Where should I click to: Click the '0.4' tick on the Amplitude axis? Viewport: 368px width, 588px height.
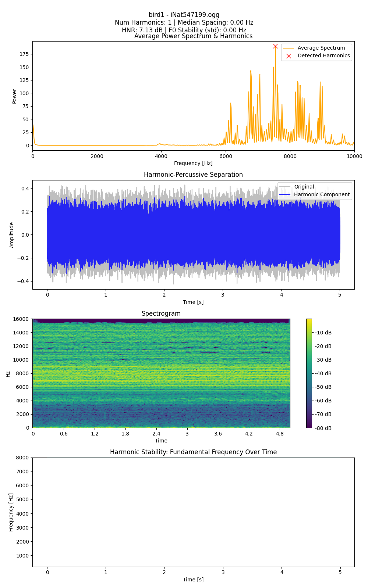[x=25, y=189]
